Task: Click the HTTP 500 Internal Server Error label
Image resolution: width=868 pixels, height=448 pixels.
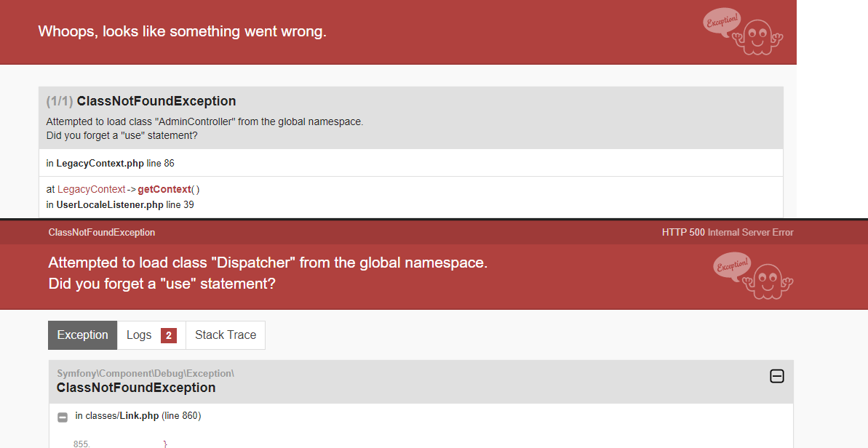Action: click(728, 232)
